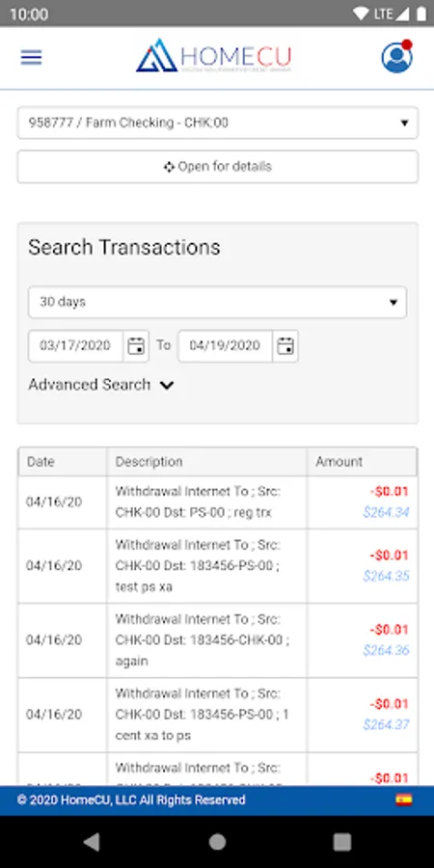Sort by the Date column header
Viewport: 434px width, 868px height.
[63, 462]
